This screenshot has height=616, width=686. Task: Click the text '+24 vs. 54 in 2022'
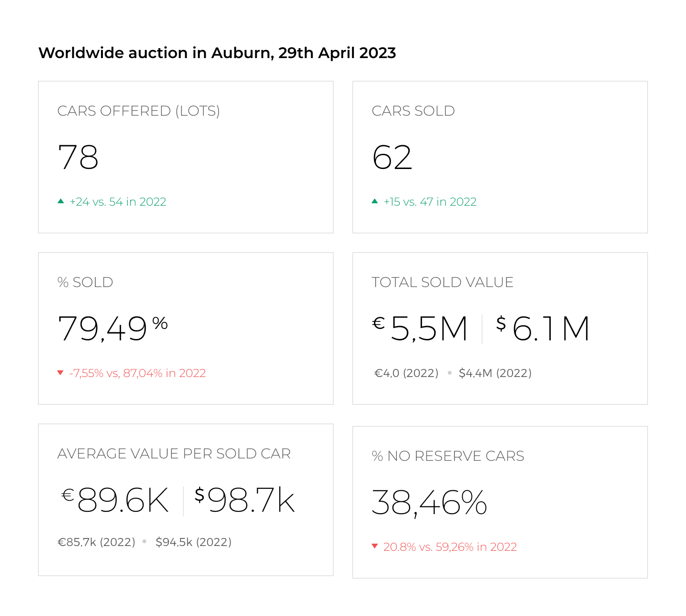click(118, 202)
